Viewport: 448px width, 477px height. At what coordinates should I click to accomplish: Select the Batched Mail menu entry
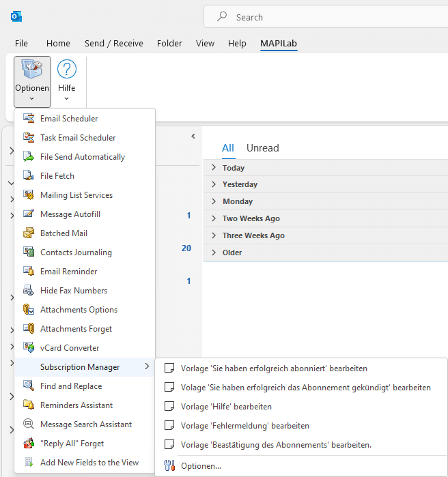(x=85, y=233)
